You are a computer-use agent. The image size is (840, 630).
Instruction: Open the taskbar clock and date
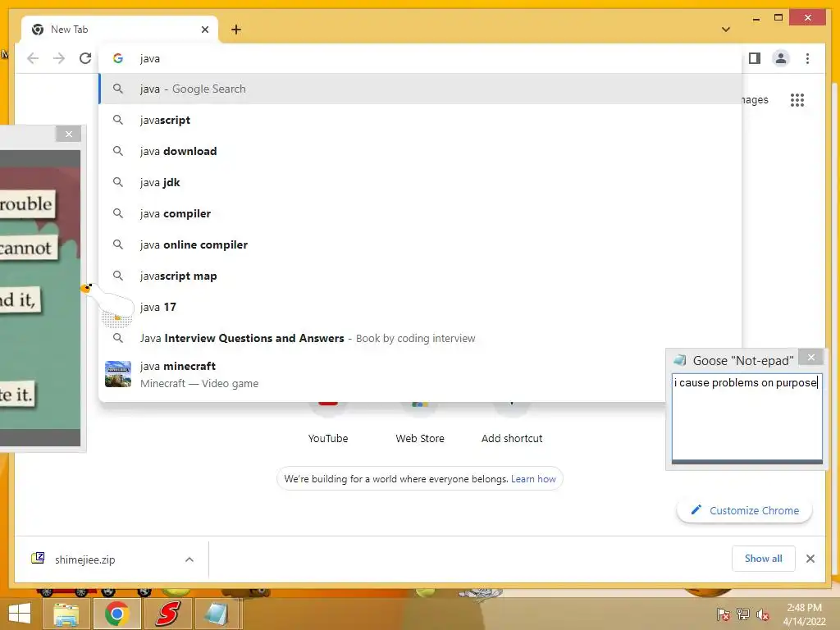pos(804,614)
